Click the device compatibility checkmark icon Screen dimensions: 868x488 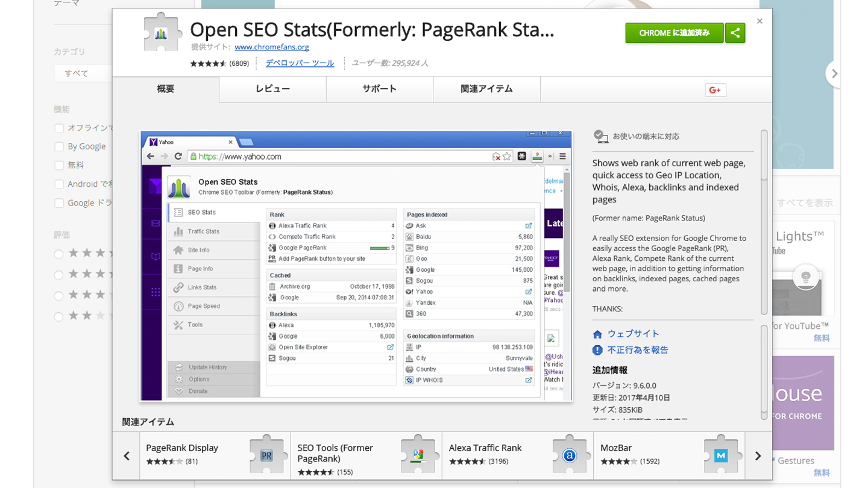(x=600, y=136)
